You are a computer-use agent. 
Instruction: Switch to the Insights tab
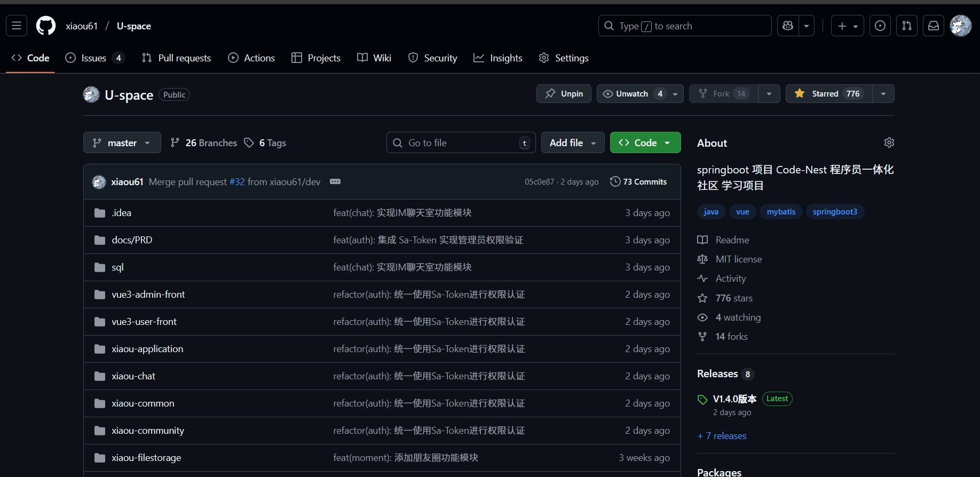point(498,58)
